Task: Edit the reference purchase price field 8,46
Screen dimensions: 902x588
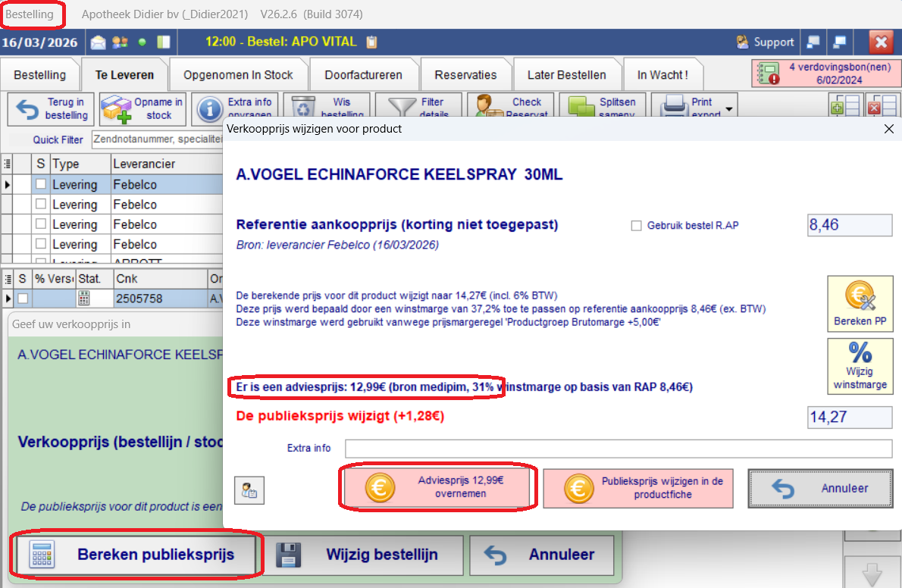Action: coord(850,225)
